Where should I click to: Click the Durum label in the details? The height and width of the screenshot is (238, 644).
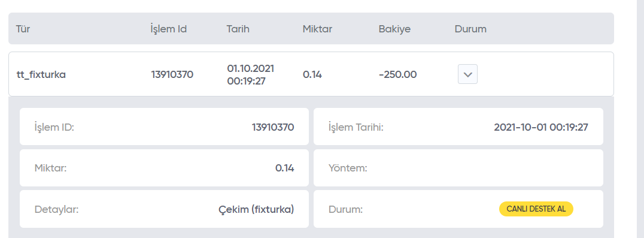[x=346, y=209]
